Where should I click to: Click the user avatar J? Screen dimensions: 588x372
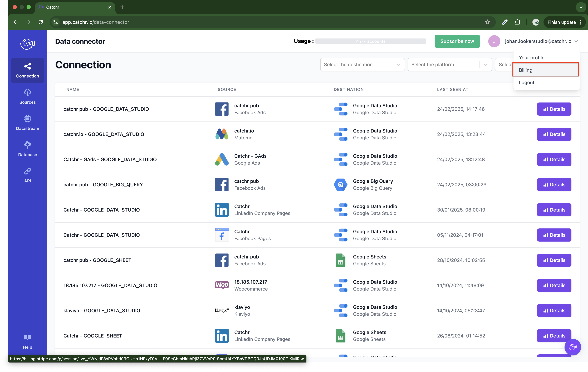click(494, 41)
